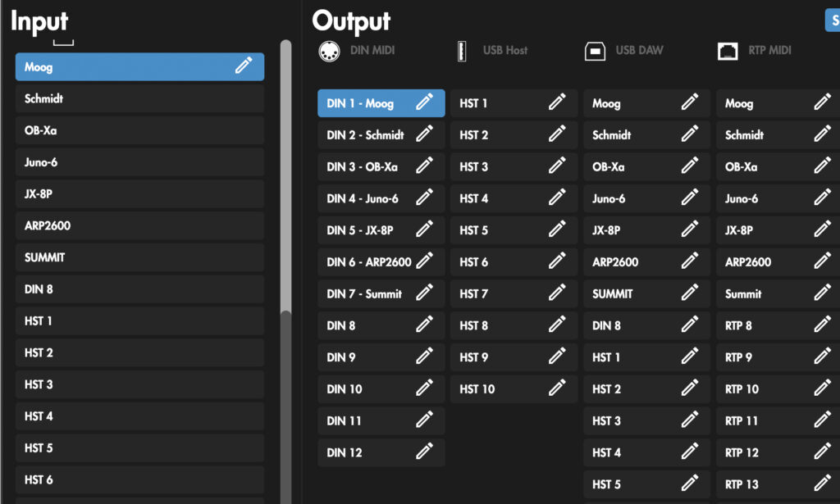Toggle ARP2600 in USB DAW column
The image size is (840, 504).
tap(646, 262)
